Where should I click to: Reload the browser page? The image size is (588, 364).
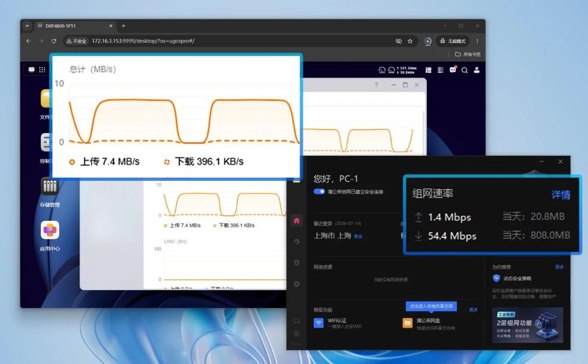pyautogui.click(x=54, y=41)
